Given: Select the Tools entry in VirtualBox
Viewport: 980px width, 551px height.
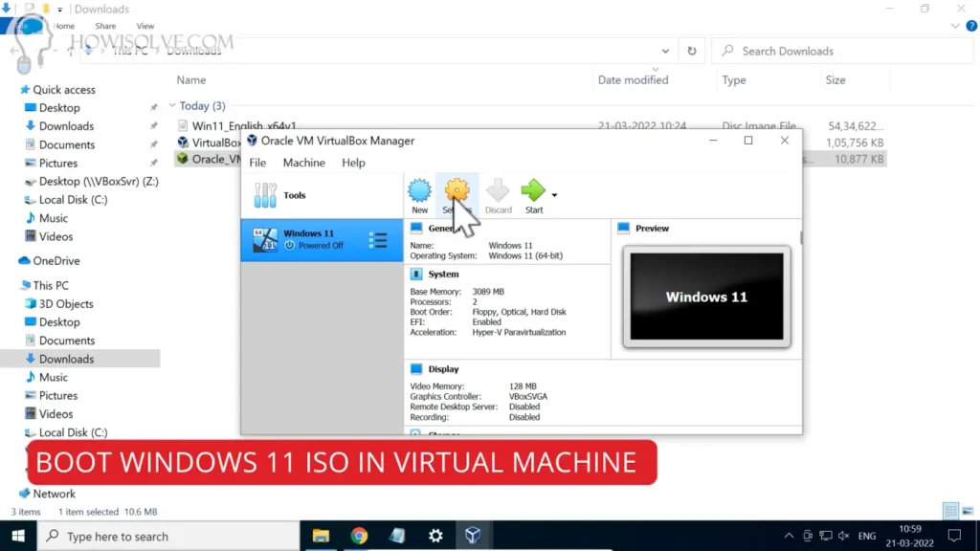Looking at the screenshot, I should [322, 195].
